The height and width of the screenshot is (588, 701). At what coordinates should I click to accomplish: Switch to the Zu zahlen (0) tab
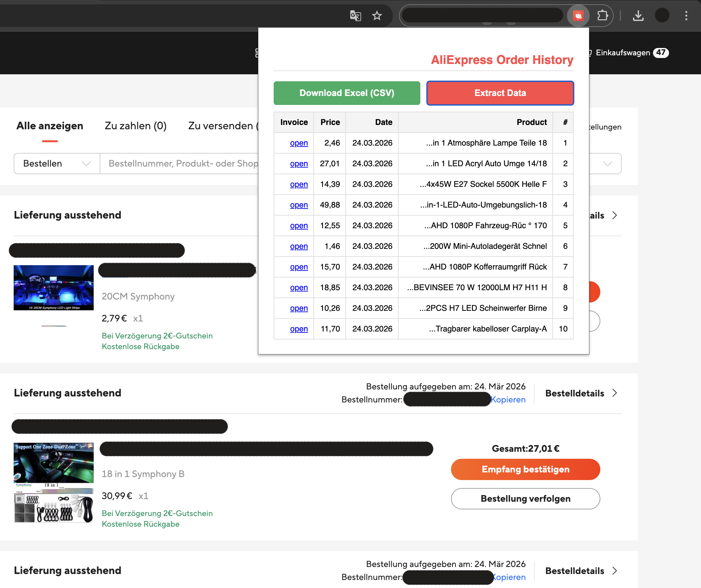136,126
